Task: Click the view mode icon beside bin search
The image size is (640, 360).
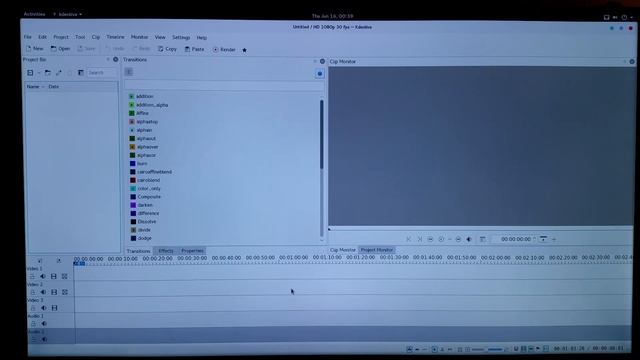Action: click(x=81, y=73)
